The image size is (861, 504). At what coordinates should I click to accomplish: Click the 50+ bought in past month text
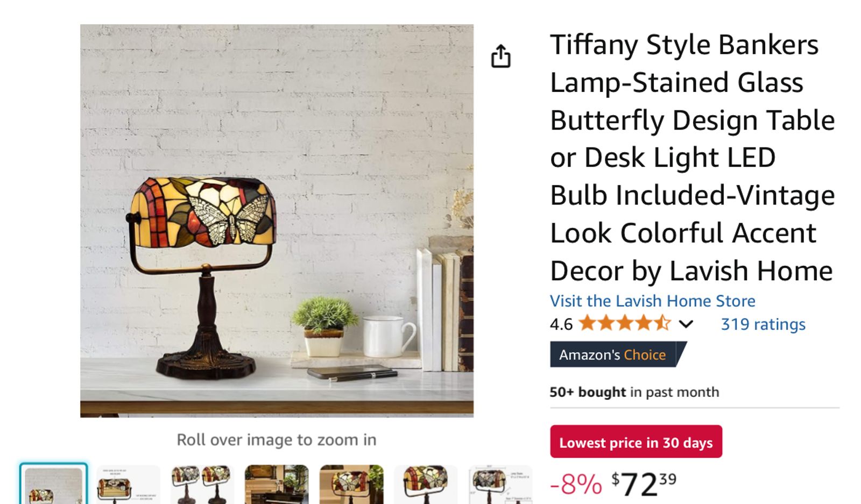tap(634, 392)
